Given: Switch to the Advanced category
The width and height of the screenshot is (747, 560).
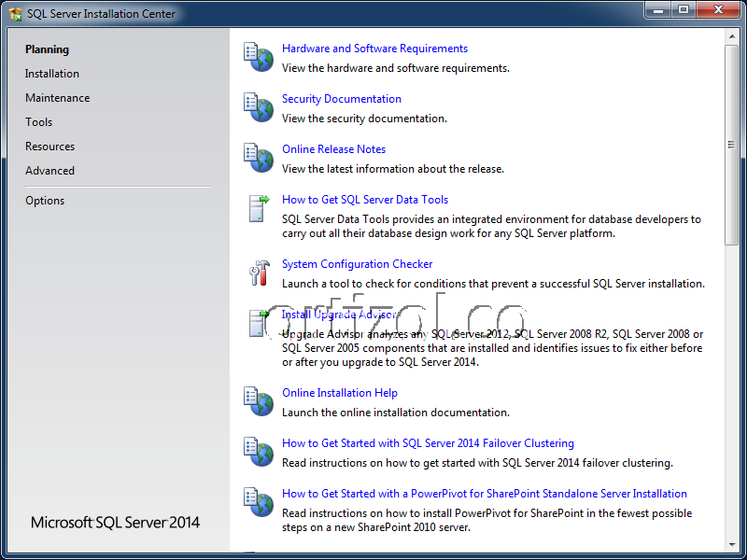Looking at the screenshot, I should pos(49,171).
